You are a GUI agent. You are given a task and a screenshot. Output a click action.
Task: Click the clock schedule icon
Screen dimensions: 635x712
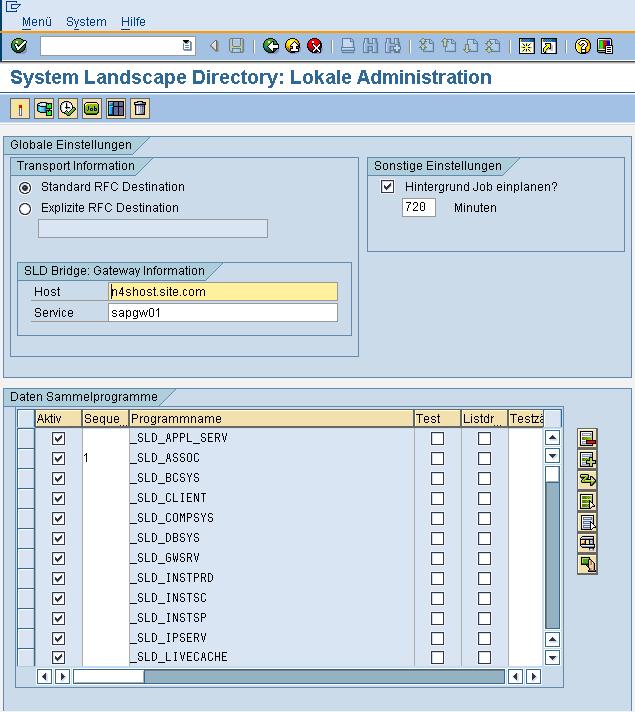click(x=67, y=109)
